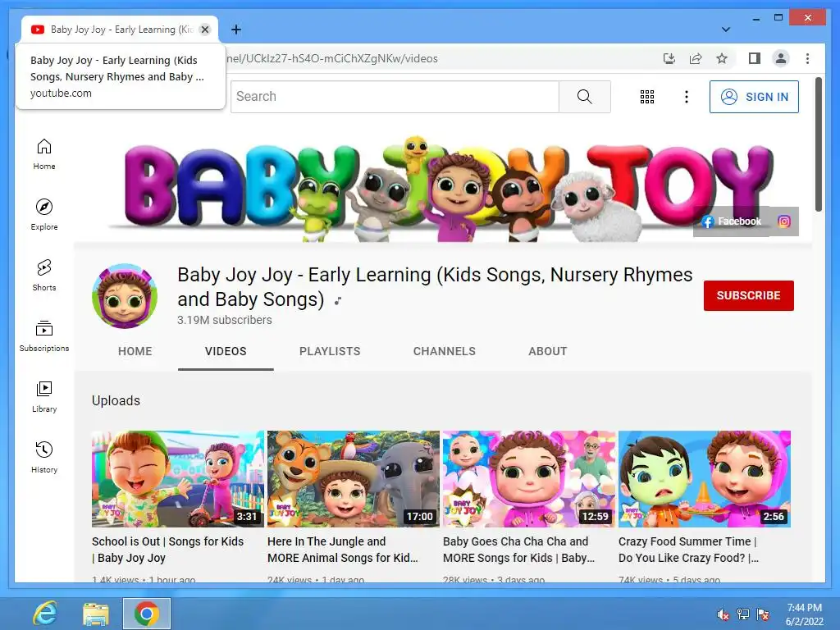Switch to the ABOUT channel tab

tap(547, 351)
